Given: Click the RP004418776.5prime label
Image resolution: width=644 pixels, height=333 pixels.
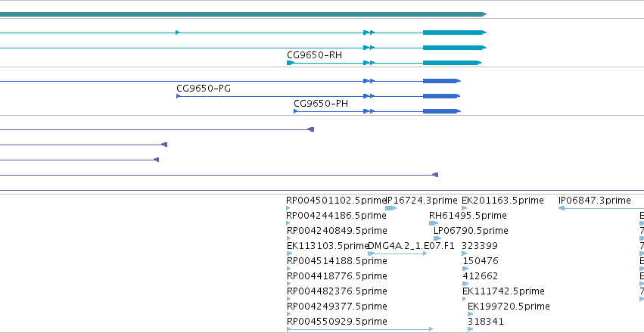Looking at the screenshot, I should click(x=337, y=276).
